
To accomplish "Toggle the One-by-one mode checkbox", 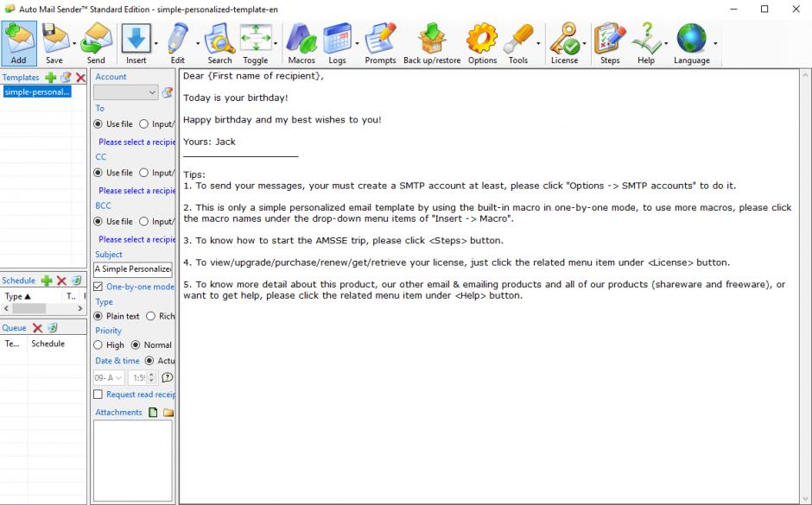I will pyautogui.click(x=98, y=287).
